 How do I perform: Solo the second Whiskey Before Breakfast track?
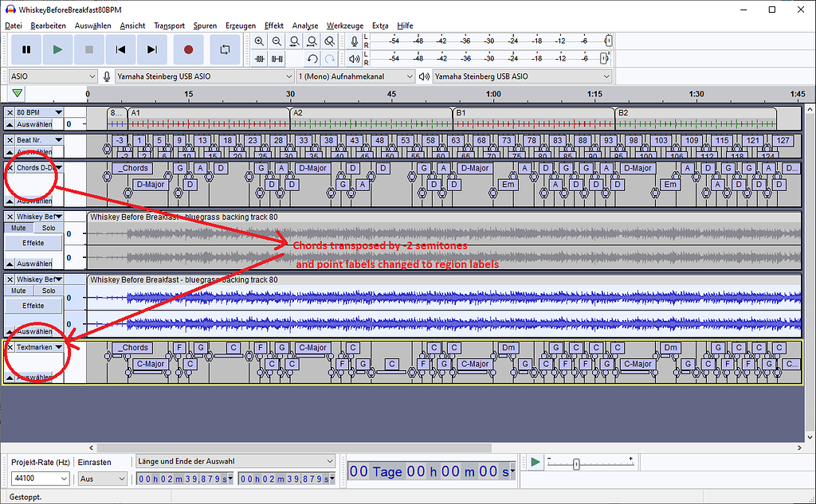click(48, 291)
